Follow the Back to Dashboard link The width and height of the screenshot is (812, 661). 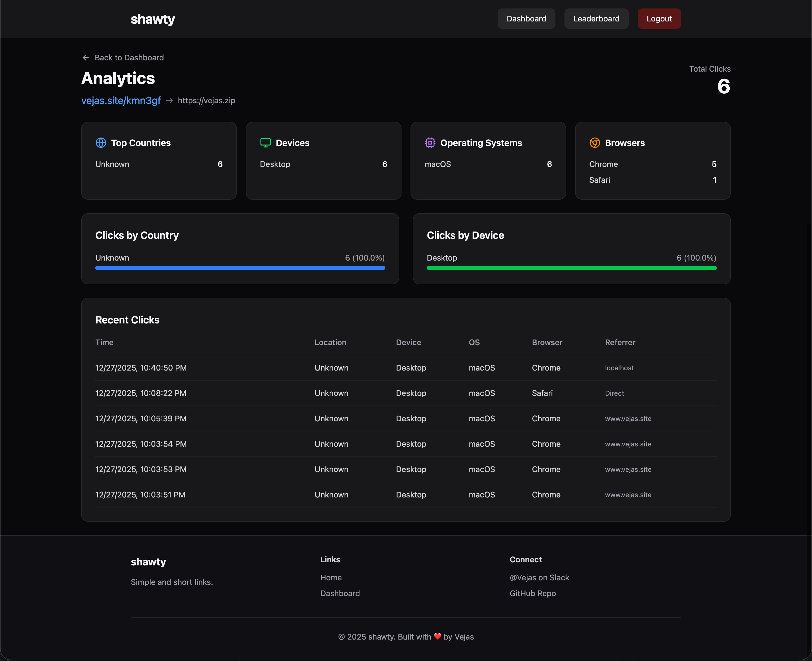129,58
